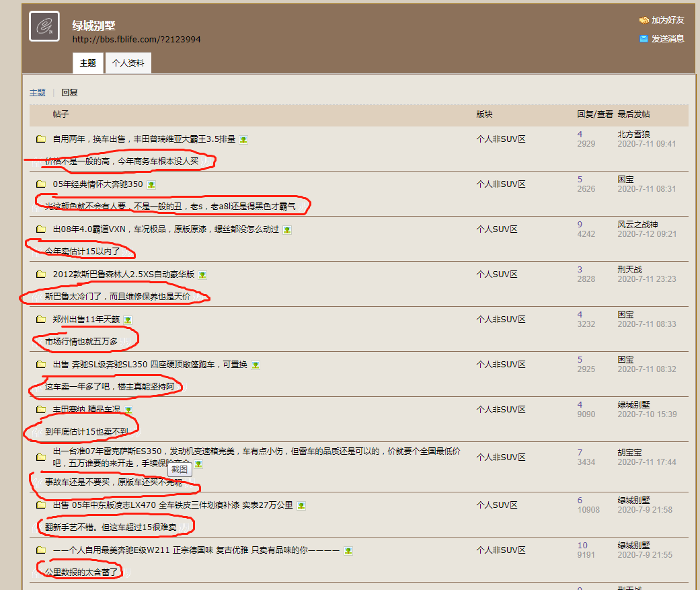Viewport: 700px width, 590px height.
Task: Click image attachment icon after 大奔驰350
Action: (x=151, y=185)
